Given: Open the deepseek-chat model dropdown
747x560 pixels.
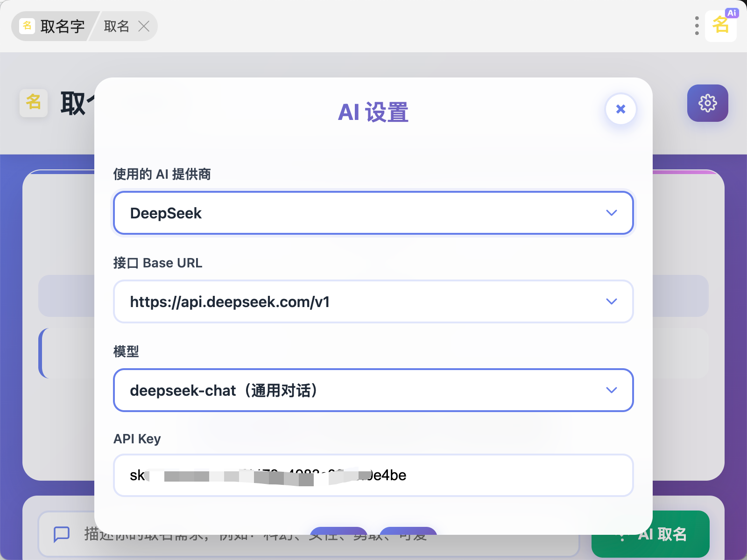Looking at the screenshot, I should tap(373, 390).
